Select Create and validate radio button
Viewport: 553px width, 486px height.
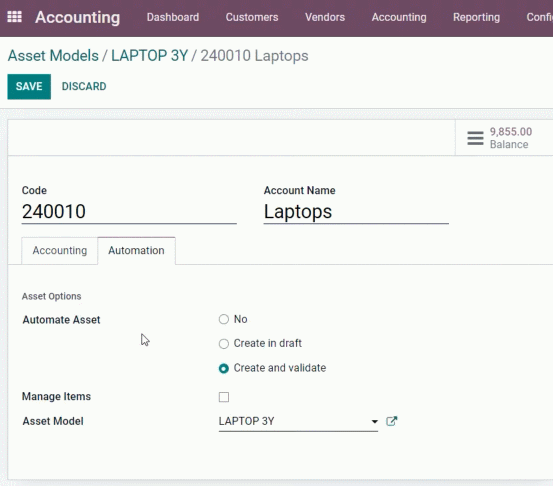(x=224, y=368)
